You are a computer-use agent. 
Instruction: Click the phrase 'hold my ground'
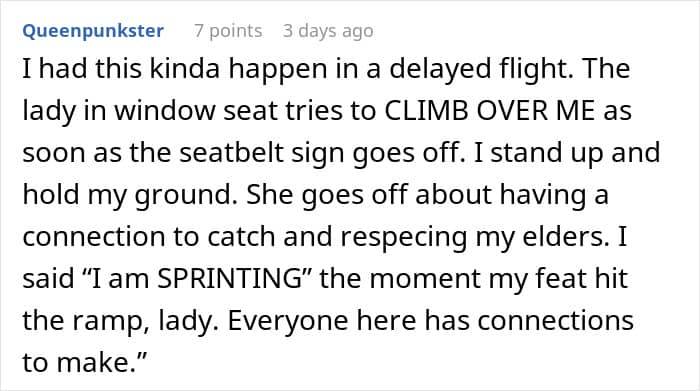128,196
